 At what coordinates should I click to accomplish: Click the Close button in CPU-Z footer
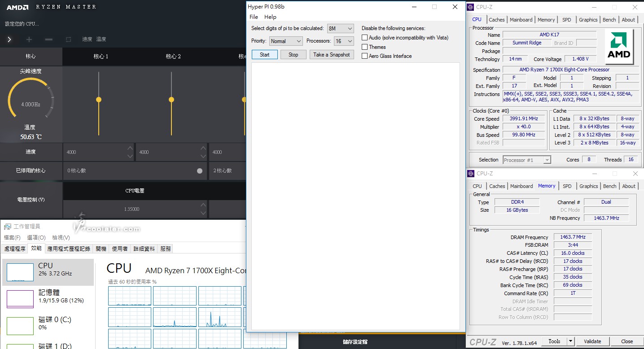(627, 341)
